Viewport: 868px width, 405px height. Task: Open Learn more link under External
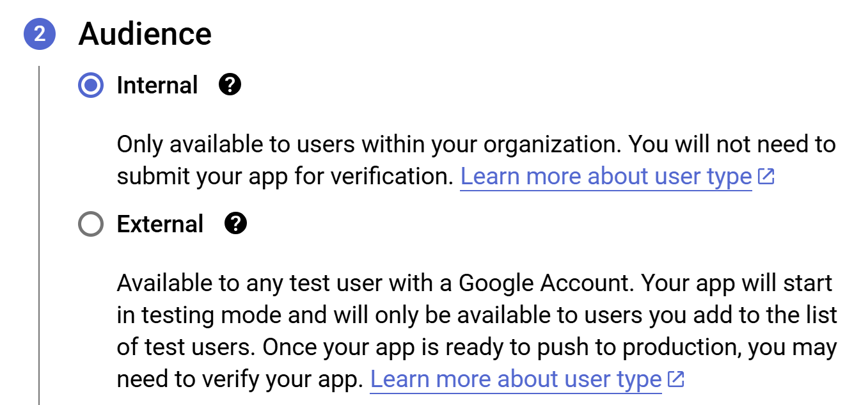click(x=516, y=379)
